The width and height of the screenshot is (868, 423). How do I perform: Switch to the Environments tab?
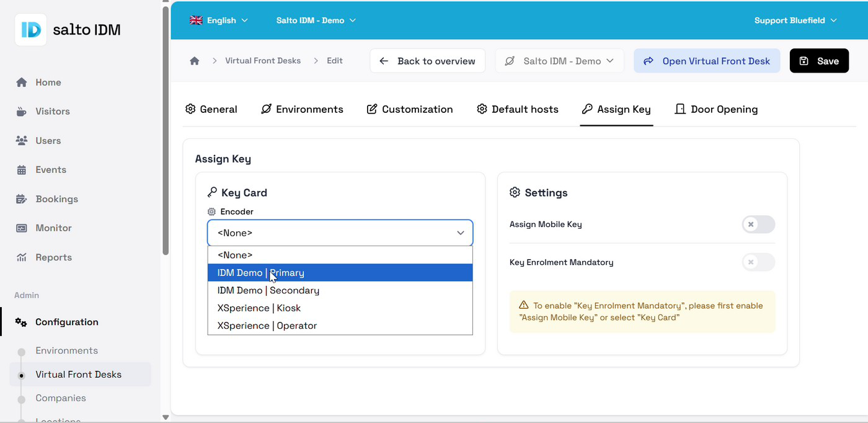tap(302, 109)
